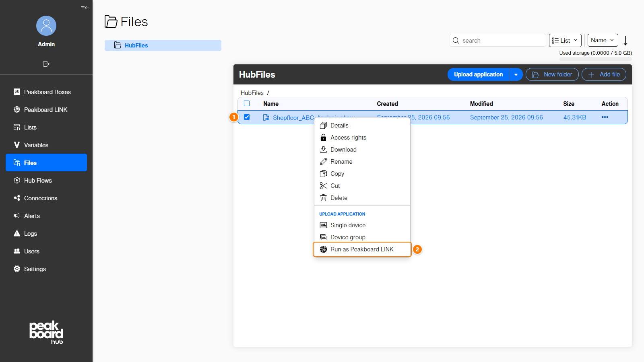Click the Connections share icon
The height and width of the screenshot is (362, 644).
pos(17,198)
